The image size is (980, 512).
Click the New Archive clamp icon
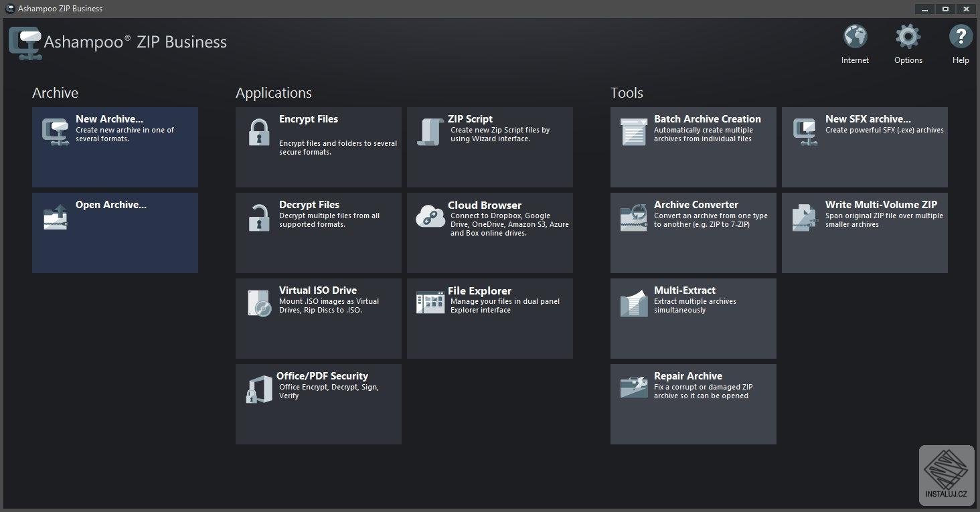pos(56,132)
